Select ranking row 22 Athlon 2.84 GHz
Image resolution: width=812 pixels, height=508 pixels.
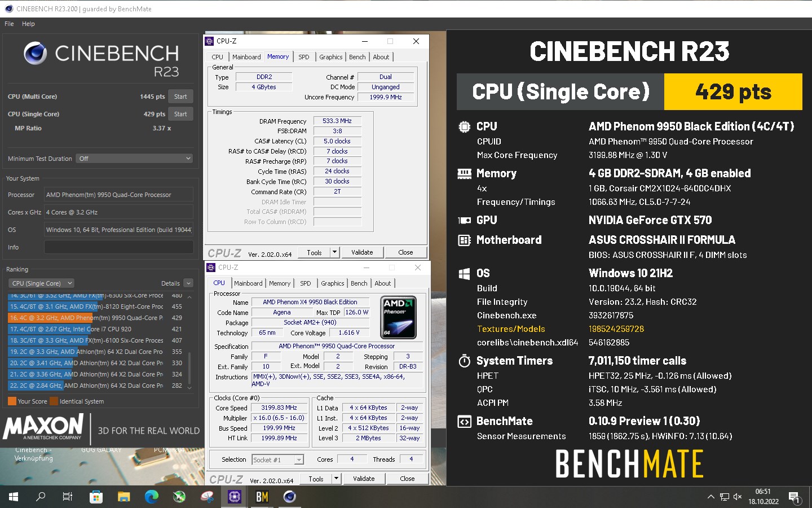95,386
